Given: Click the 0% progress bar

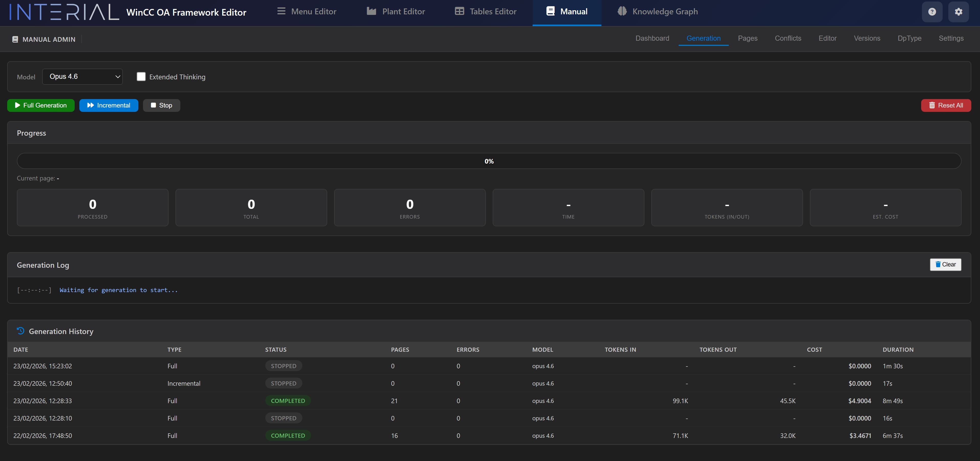Looking at the screenshot, I should pos(489,161).
